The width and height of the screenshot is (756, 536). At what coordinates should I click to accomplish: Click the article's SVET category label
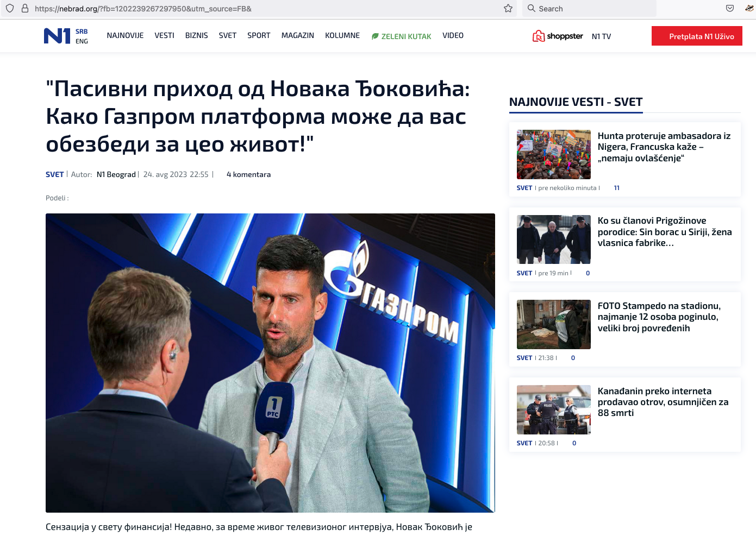(x=55, y=174)
